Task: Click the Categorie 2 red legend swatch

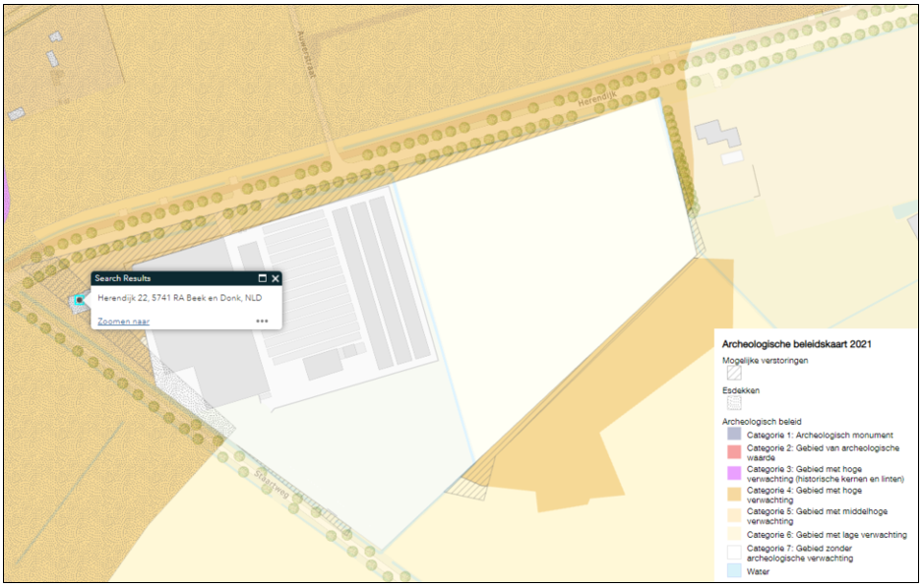Action: point(734,451)
